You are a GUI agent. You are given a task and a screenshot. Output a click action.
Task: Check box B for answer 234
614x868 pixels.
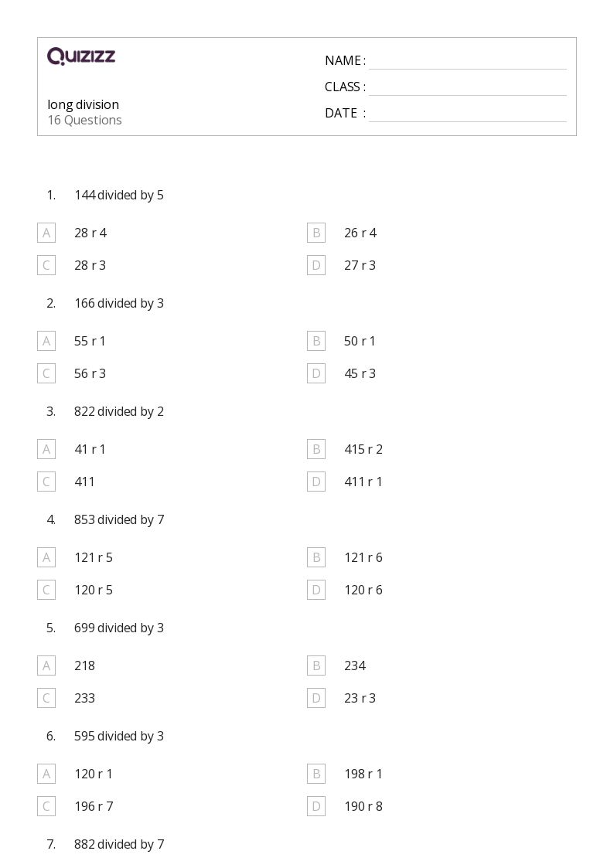(316, 665)
